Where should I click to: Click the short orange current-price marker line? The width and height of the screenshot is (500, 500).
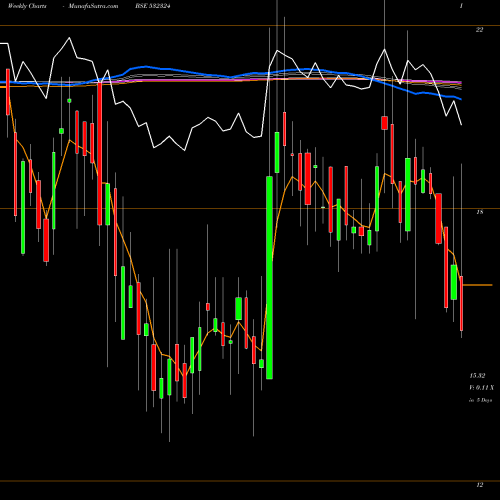tap(477, 285)
